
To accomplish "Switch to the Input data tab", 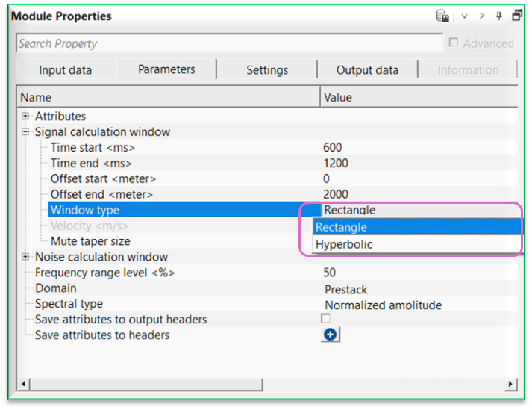I will tap(66, 70).
